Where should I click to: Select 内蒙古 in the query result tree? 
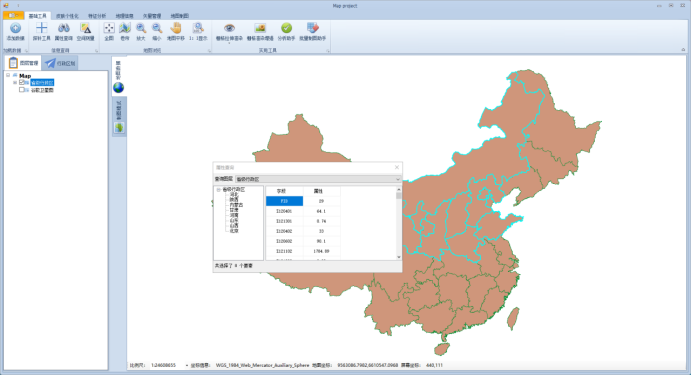(236, 205)
